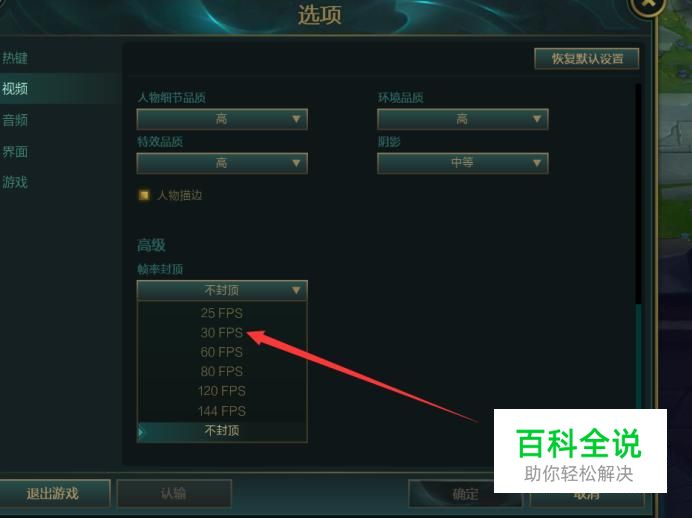The height and width of the screenshot is (518, 692).
Task: Open the 人物细节品质 dropdown
Action: coord(222,119)
